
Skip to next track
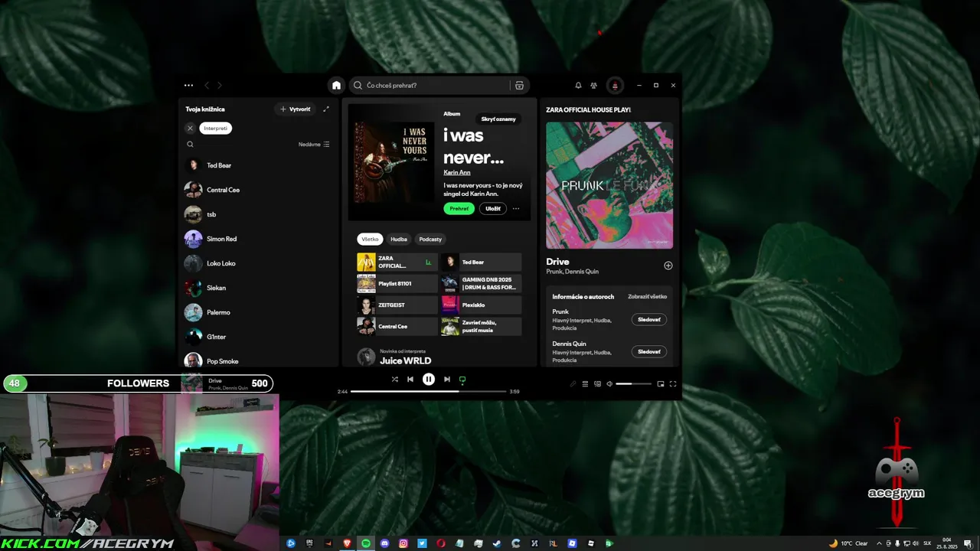click(447, 380)
